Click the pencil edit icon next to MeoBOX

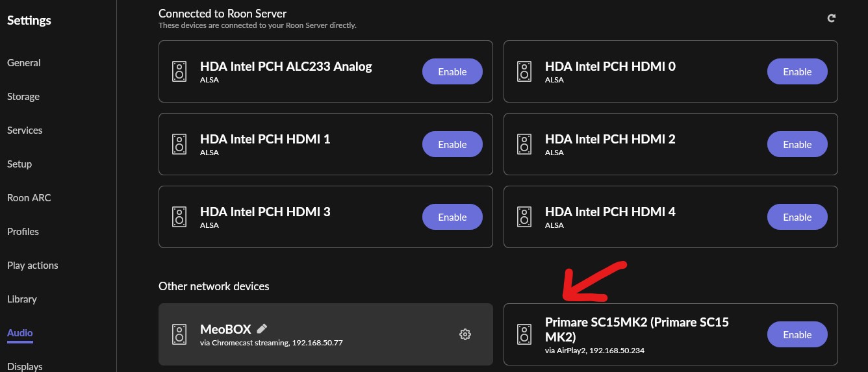pos(262,329)
